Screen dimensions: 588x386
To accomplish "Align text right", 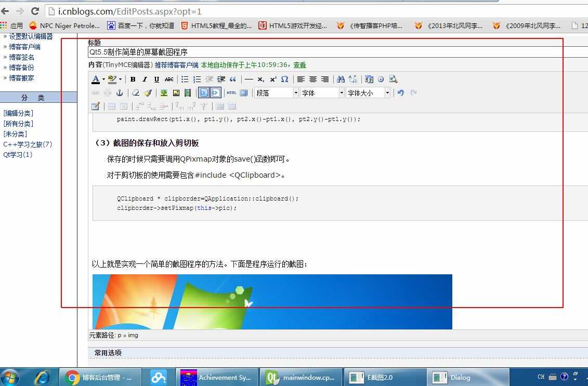I will 325,79.
